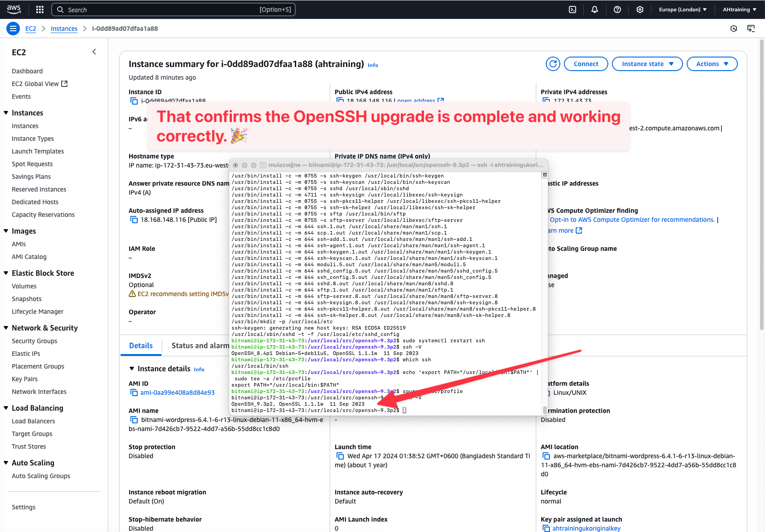Click the Connect button
Viewport: 765px width, 532px height.
tap(586, 64)
